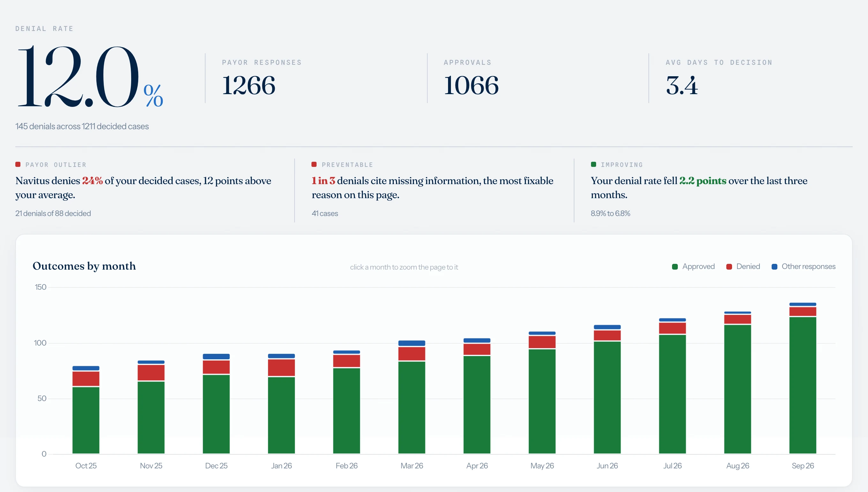This screenshot has width=868, height=492.
Task: Click the red Denied legend swatch
Action: 729,267
